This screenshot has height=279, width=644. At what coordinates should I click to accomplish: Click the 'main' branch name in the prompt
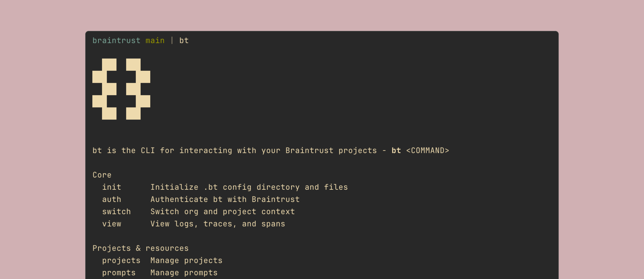coord(155,41)
